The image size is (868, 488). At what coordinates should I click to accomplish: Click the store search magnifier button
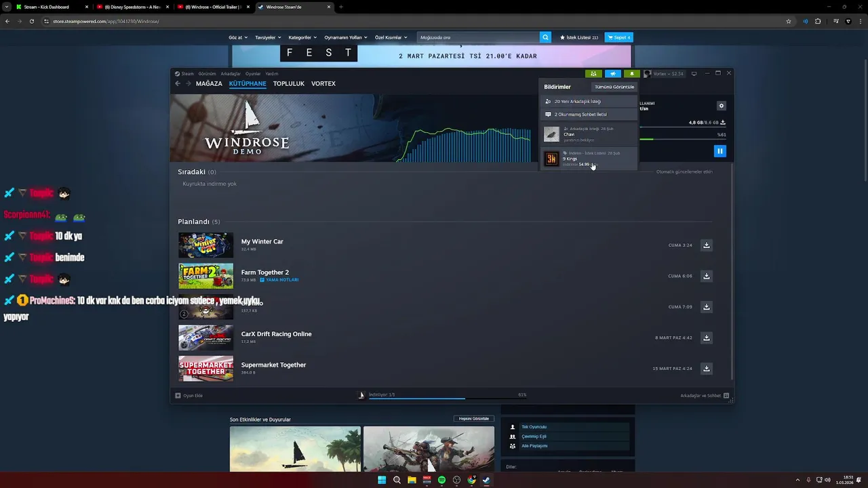pyautogui.click(x=545, y=37)
